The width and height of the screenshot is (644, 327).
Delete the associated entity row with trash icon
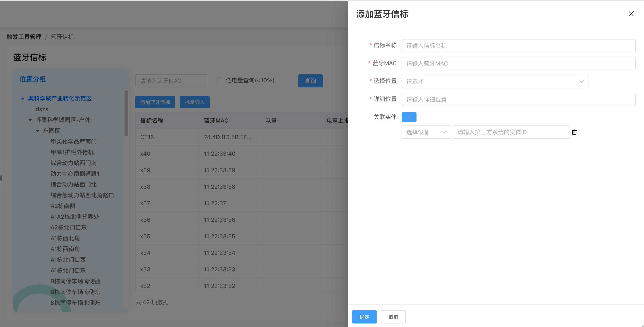(x=574, y=132)
